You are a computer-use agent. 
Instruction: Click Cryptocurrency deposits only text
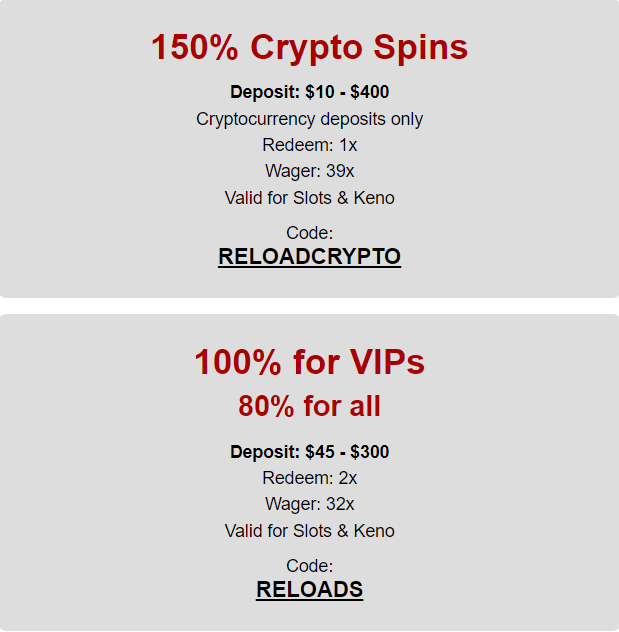point(310,119)
